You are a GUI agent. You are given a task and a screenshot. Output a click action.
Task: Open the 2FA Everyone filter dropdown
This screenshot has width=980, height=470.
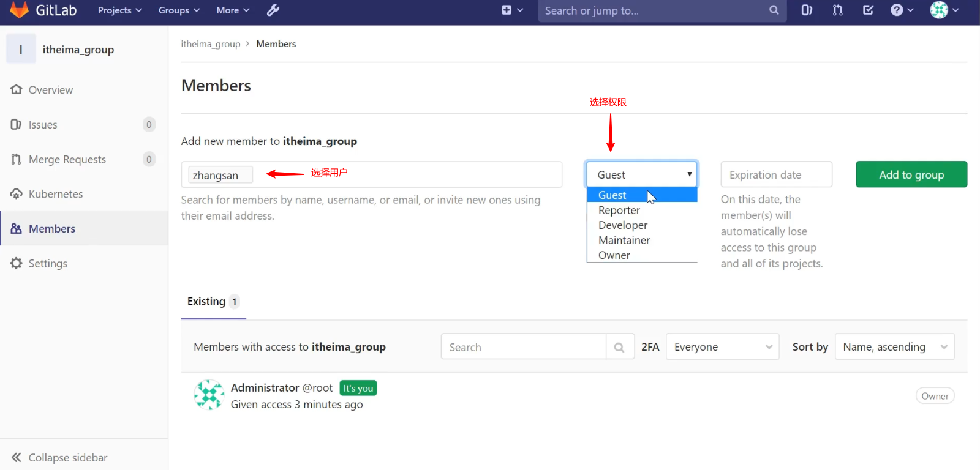(x=723, y=347)
